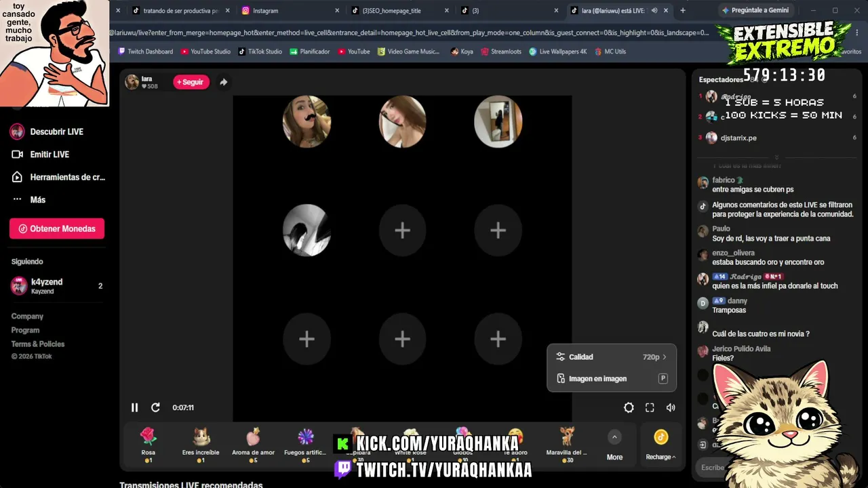Viewport: 868px width, 488px height.
Task: Open a new browser tab
Action: coord(683,11)
